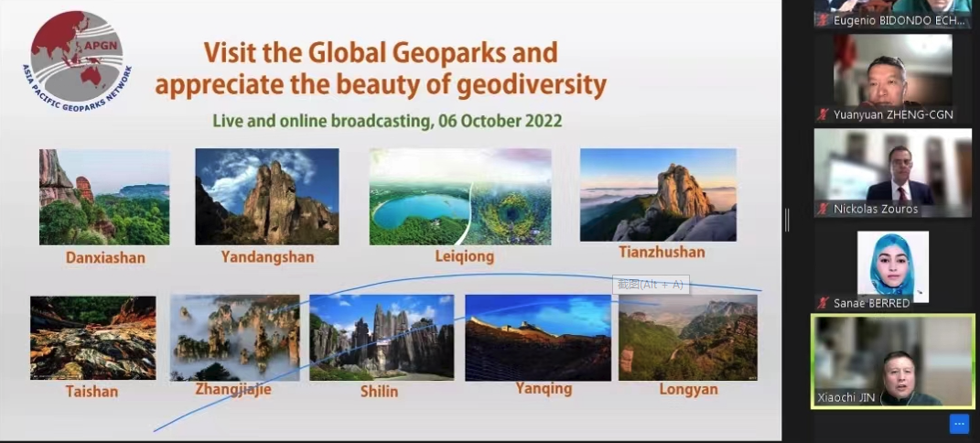Click the Leiqiong geopark photo
Screen dimensions: 980x443
(x=460, y=197)
